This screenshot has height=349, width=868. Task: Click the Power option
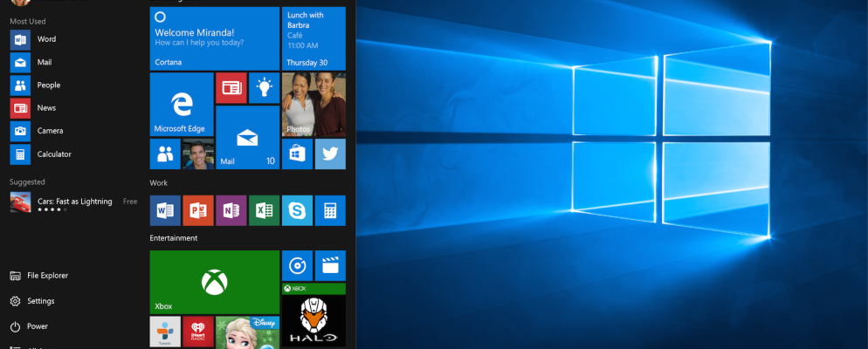tap(29, 326)
